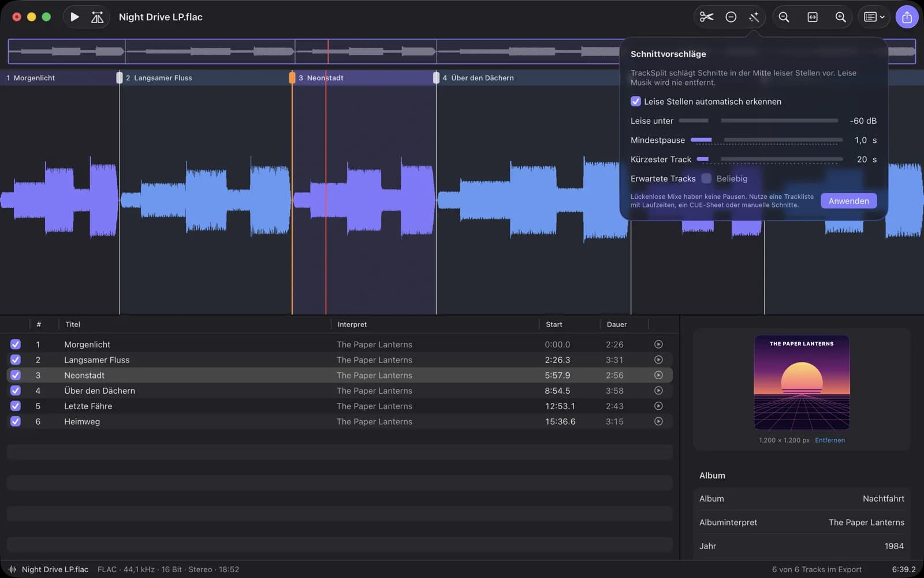Viewport: 924px width, 578px height.
Task: Uncheck 'Leise Stellen automatisch erkennen'
Action: coord(636,101)
